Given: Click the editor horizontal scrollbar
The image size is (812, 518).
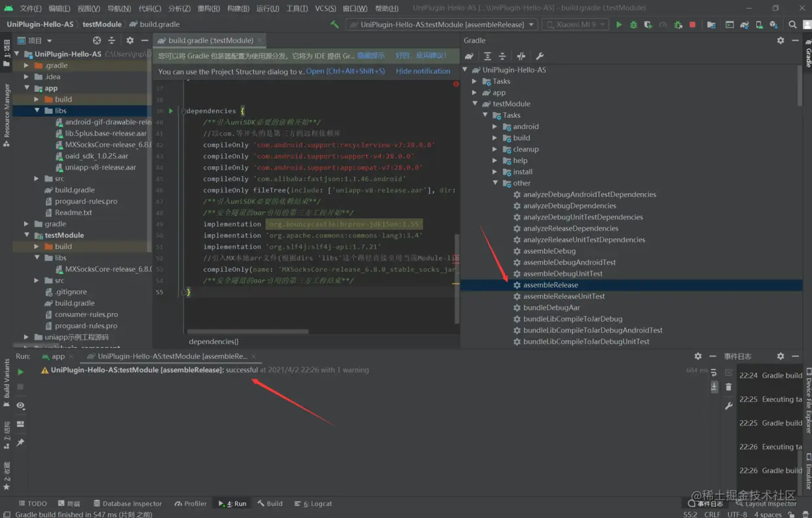Looking at the screenshot, I should (248, 331).
